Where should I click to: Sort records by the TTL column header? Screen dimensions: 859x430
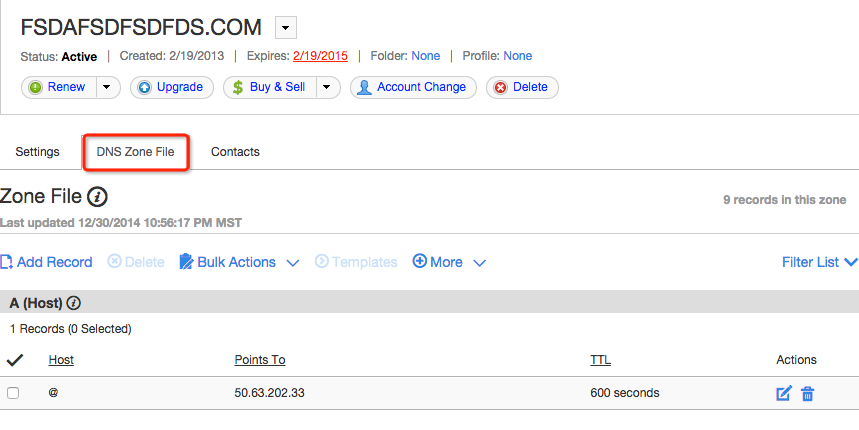(600, 360)
